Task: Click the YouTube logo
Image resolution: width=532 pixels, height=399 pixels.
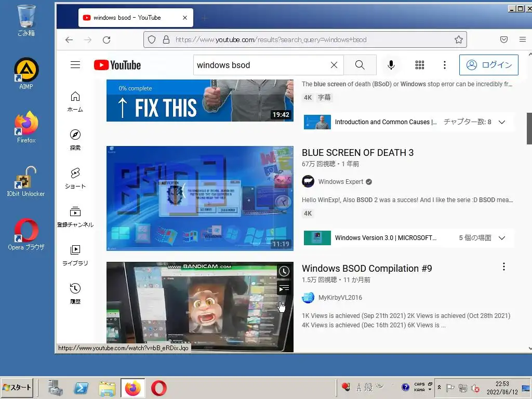Action: [x=117, y=65]
